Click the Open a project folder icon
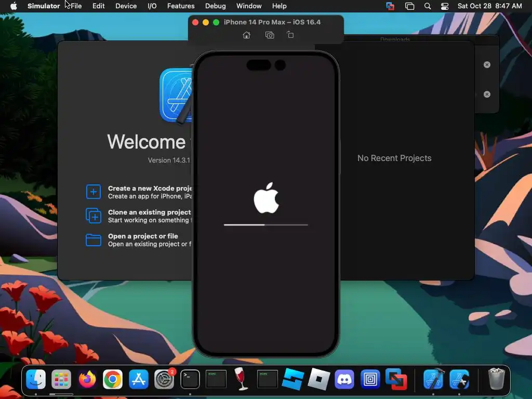Viewport: 532px width, 399px height. pyautogui.click(x=94, y=240)
